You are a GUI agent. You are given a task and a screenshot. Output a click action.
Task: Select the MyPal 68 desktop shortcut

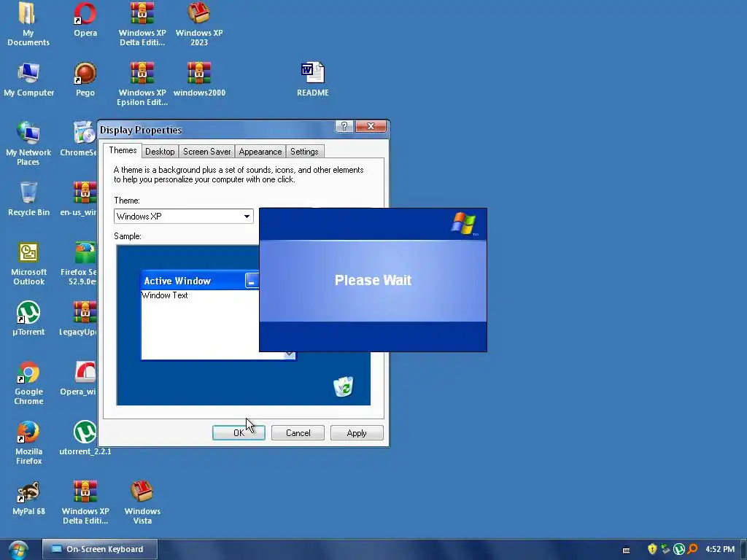[x=28, y=498]
